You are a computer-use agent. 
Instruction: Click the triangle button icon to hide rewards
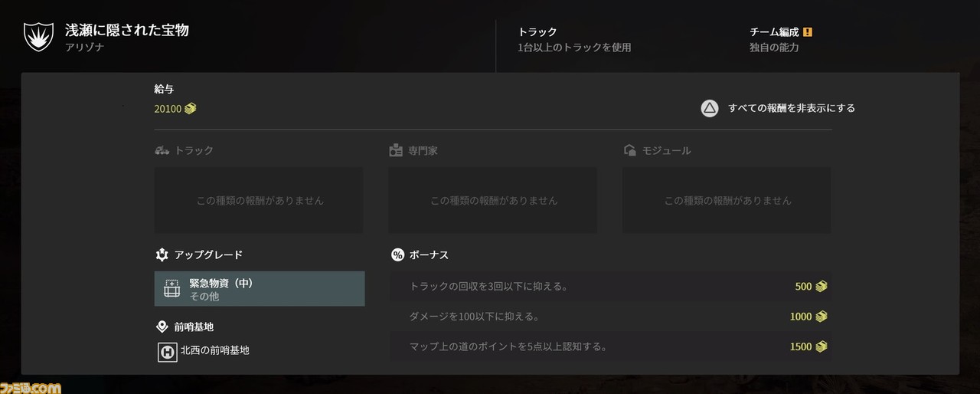710,108
